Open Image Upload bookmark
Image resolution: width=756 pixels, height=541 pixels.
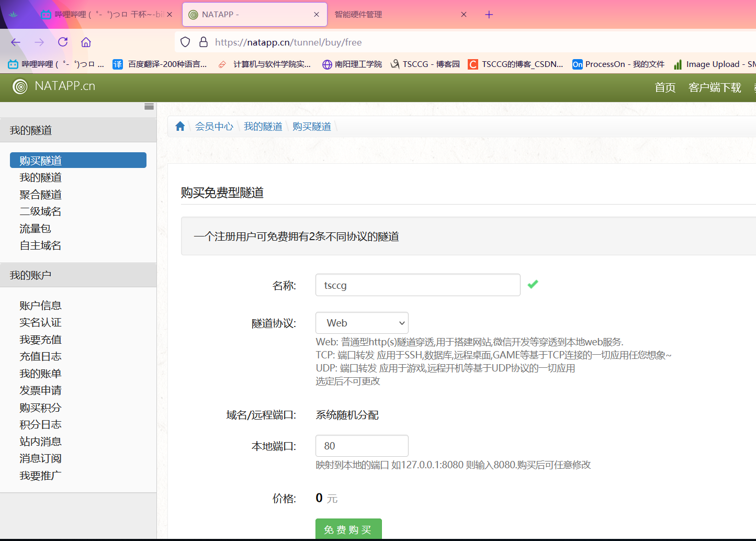pos(714,64)
